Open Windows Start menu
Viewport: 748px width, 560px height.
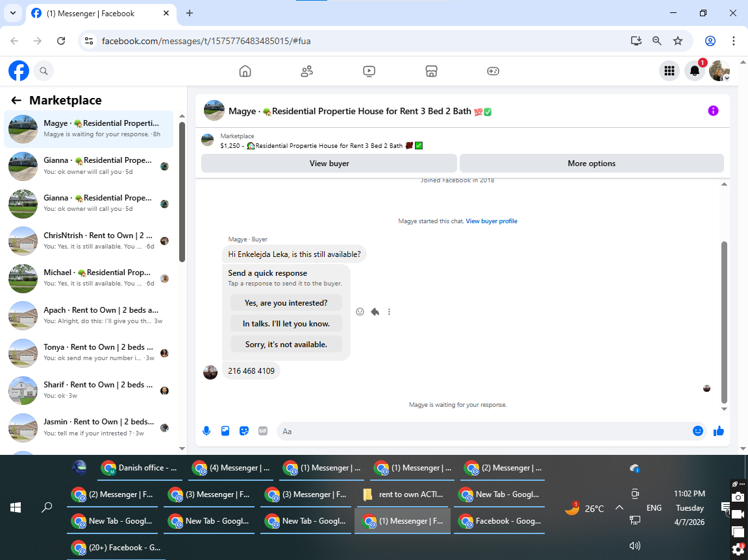pyautogui.click(x=16, y=507)
